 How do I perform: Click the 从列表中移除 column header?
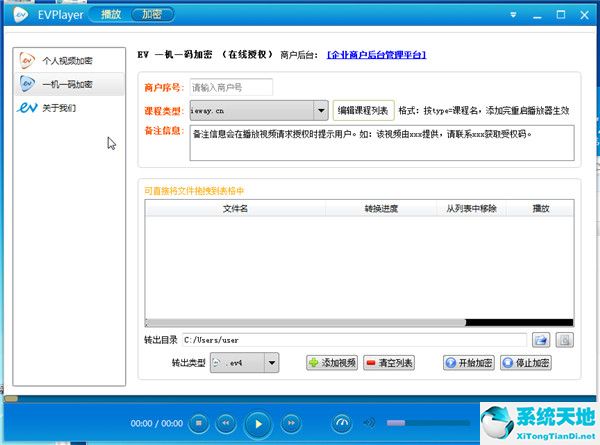click(471, 209)
